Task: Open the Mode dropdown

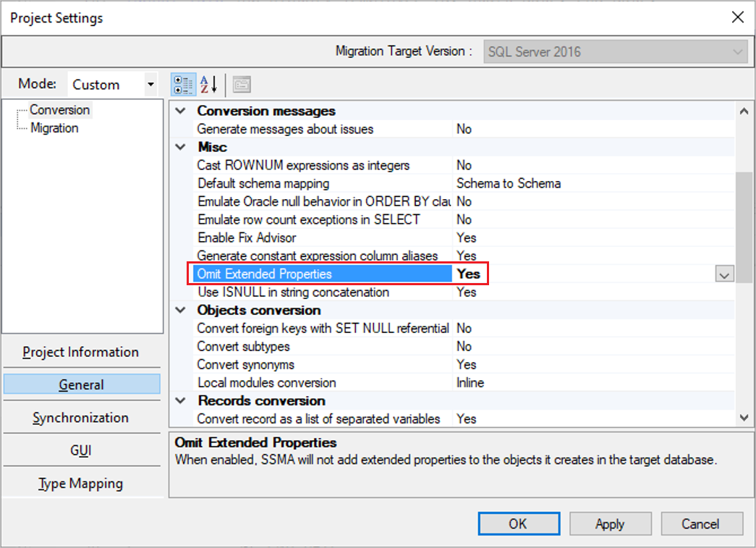Action: (x=150, y=85)
